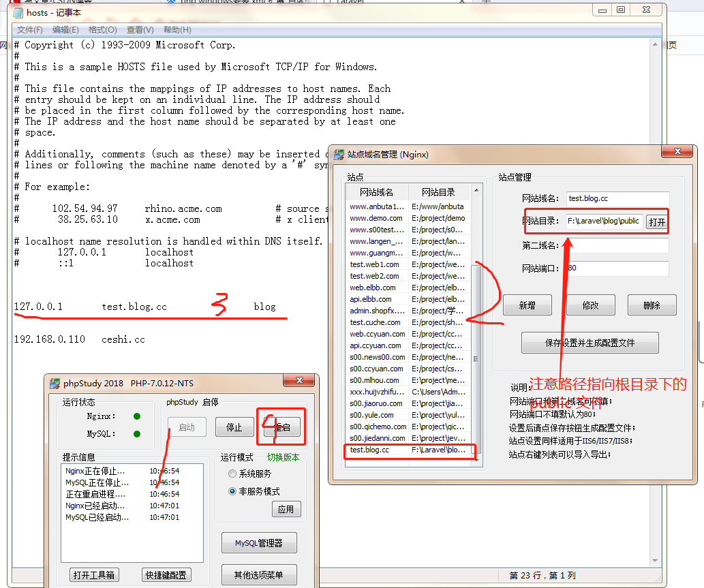Click the 打开 browse directory button
Screen dimensions: 704x588
coord(657,221)
